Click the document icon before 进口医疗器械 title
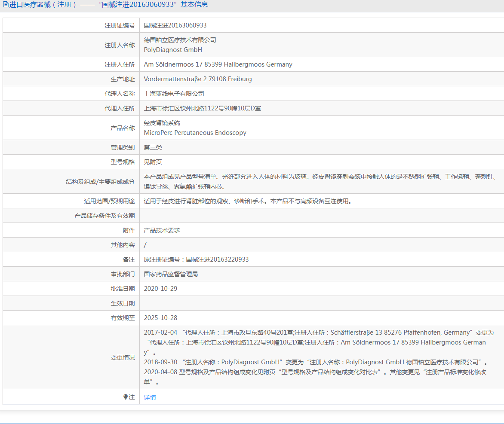 [6, 5]
